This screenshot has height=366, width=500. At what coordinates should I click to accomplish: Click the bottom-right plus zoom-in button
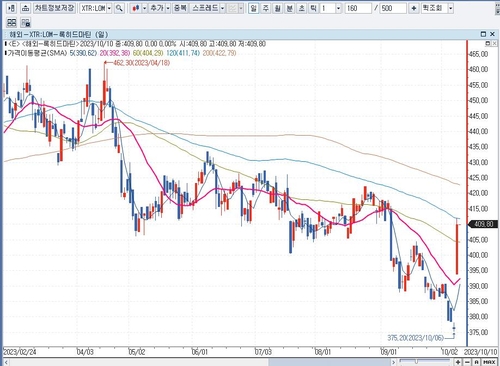click(x=458, y=362)
